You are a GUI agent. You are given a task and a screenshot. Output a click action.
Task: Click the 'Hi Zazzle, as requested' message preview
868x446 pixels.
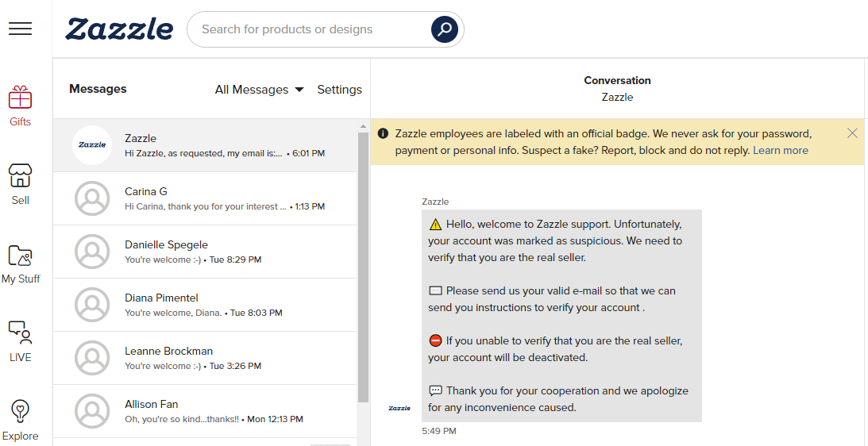click(204, 153)
